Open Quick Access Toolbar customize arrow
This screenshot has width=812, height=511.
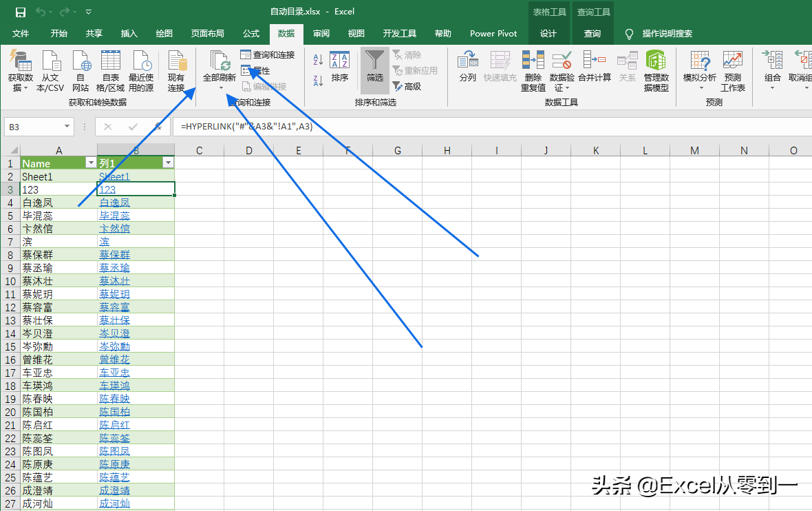click(x=89, y=12)
